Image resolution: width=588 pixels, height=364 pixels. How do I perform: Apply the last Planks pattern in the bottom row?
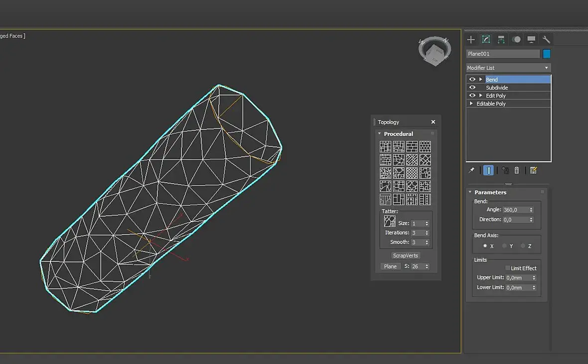425,200
